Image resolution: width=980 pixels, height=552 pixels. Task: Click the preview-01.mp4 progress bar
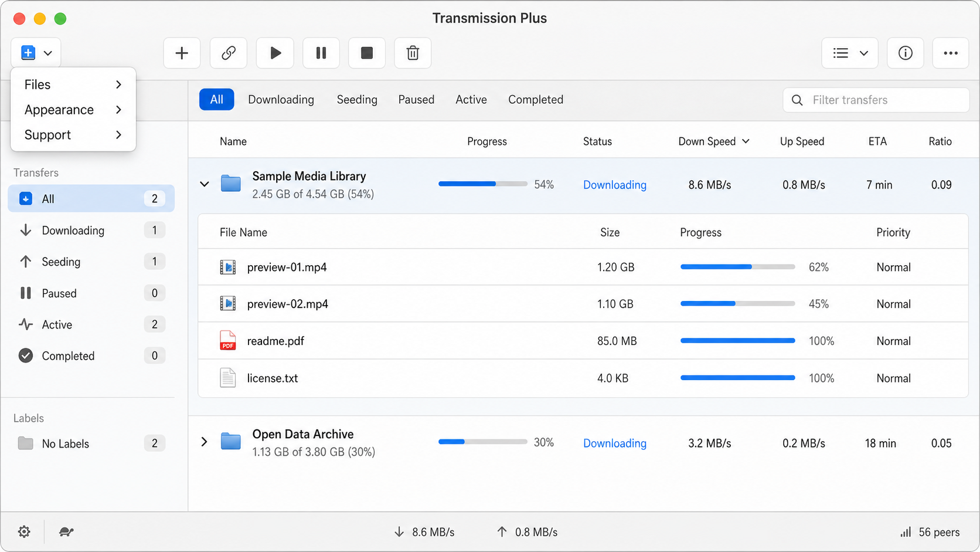pyautogui.click(x=737, y=267)
